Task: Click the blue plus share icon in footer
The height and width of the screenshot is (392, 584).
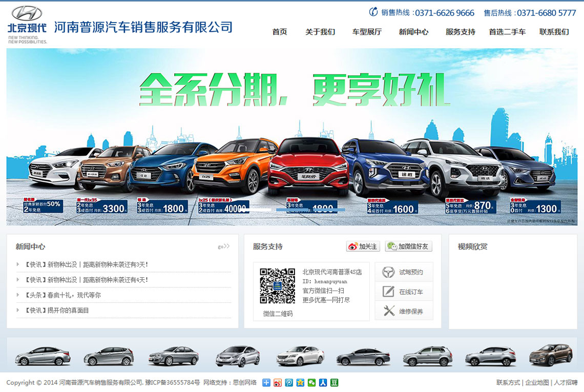Action: [266, 383]
